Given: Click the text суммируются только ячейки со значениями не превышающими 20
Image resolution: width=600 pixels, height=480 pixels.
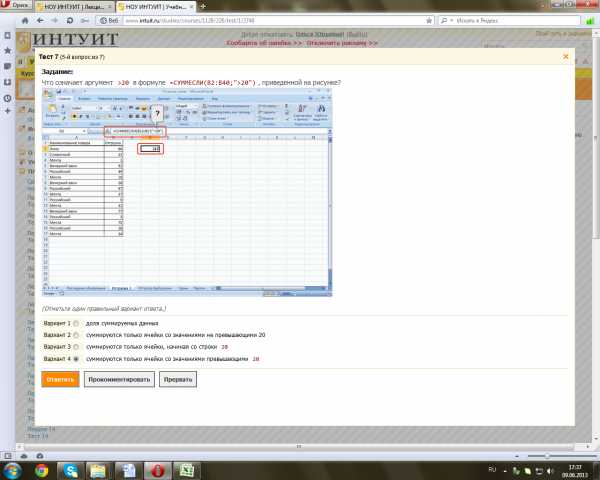Looking at the screenshot, I should pyautogui.click(x=176, y=335).
